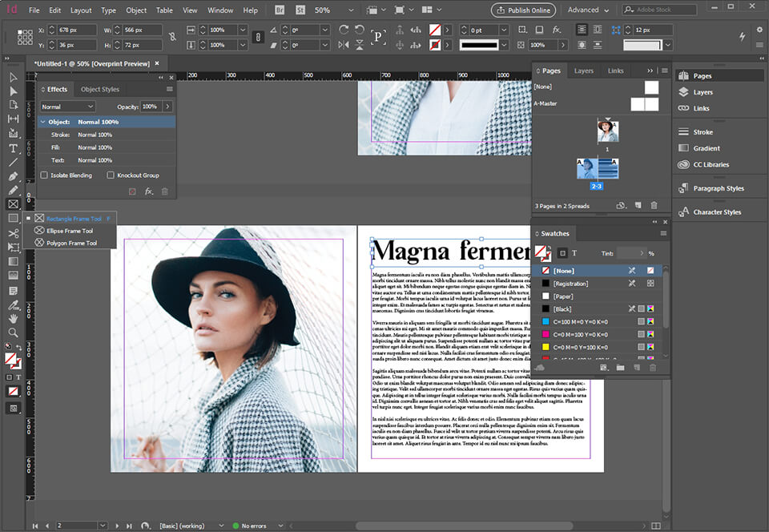Enable the Isolate Blending checkbox

(45, 175)
